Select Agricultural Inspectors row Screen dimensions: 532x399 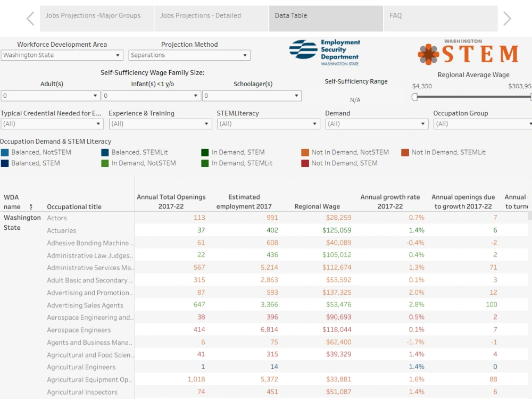(x=82, y=392)
